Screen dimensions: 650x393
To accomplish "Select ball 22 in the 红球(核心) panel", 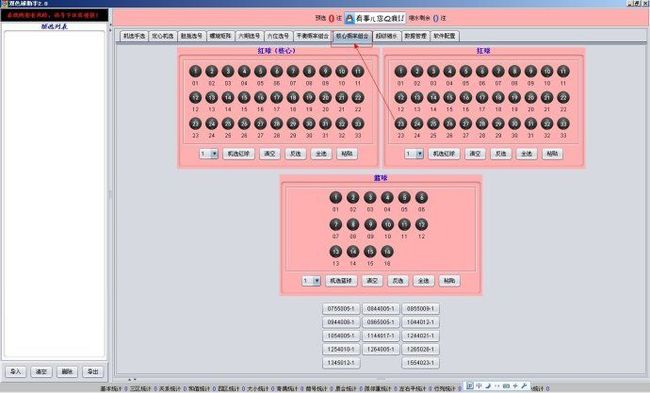I will (x=358, y=97).
